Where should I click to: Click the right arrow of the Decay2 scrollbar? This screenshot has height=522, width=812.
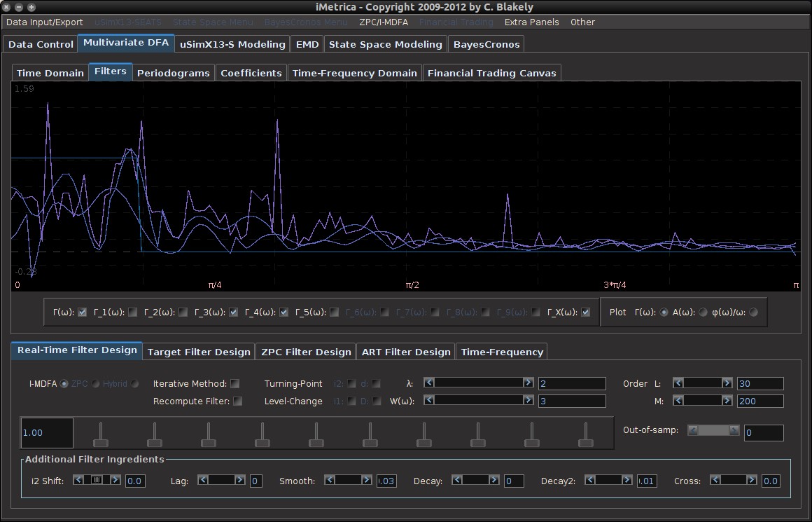627,480
